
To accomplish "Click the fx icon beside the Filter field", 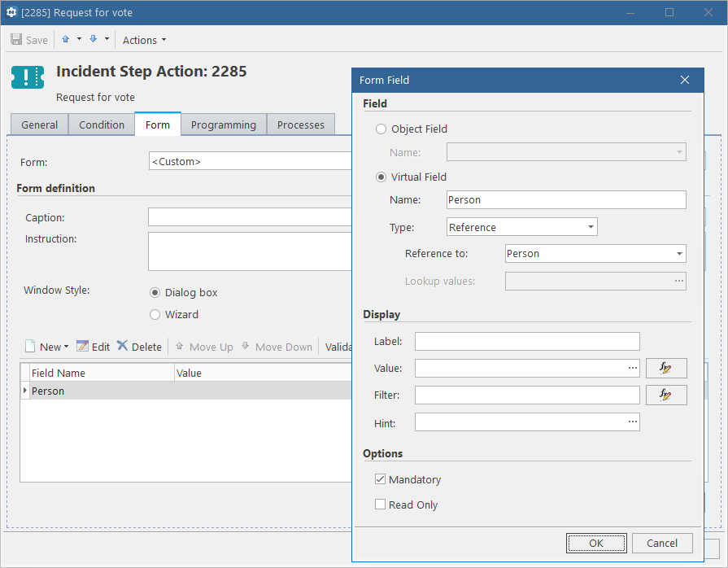I will [666, 395].
